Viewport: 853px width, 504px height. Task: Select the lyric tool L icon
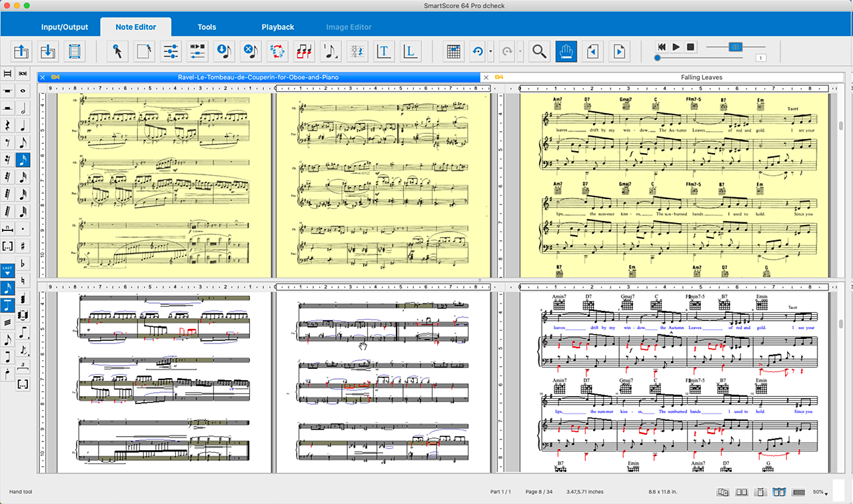click(x=410, y=51)
